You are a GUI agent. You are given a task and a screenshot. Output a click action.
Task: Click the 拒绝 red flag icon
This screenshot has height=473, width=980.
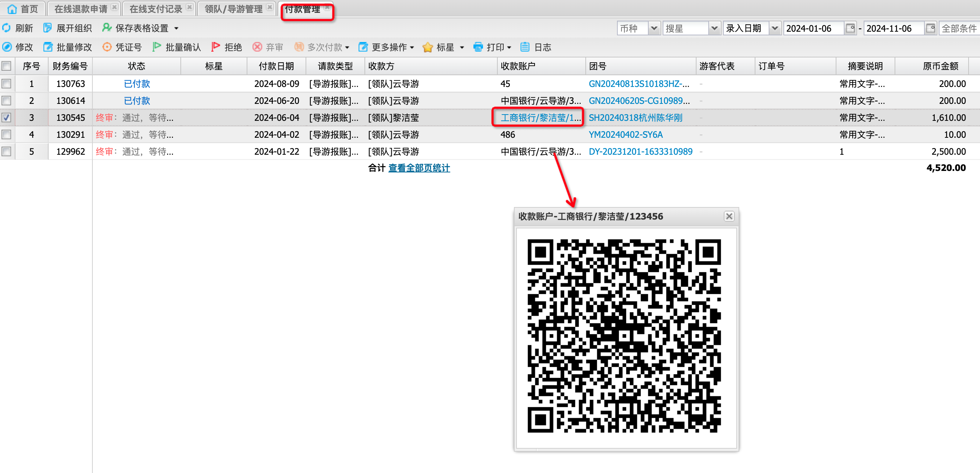[x=216, y=47]
